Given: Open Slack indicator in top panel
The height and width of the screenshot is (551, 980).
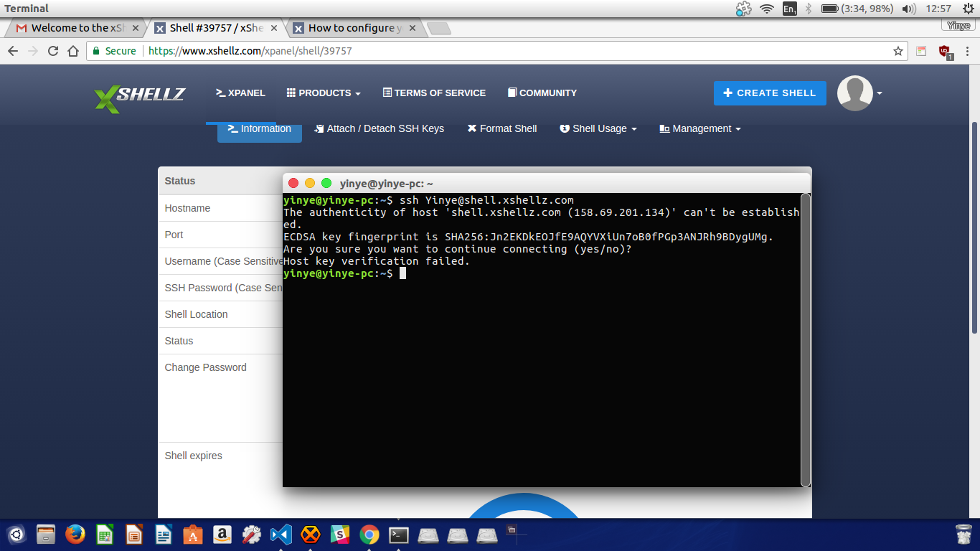Looking at the screenshot, I should pos(743,9).
